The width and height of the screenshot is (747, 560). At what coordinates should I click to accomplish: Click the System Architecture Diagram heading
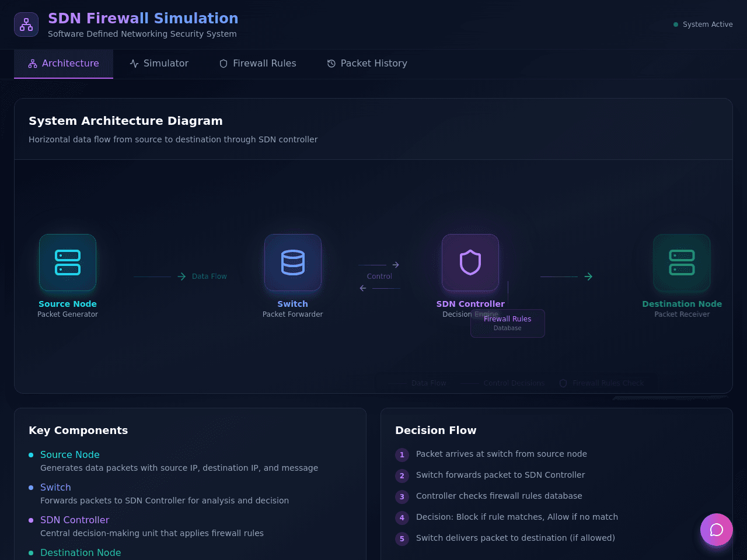pos(125,121)
